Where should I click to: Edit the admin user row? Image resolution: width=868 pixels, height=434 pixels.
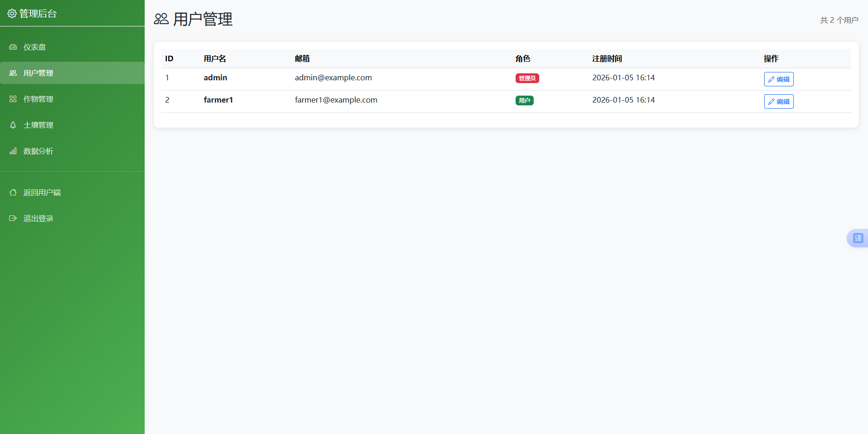pos(779,79)
